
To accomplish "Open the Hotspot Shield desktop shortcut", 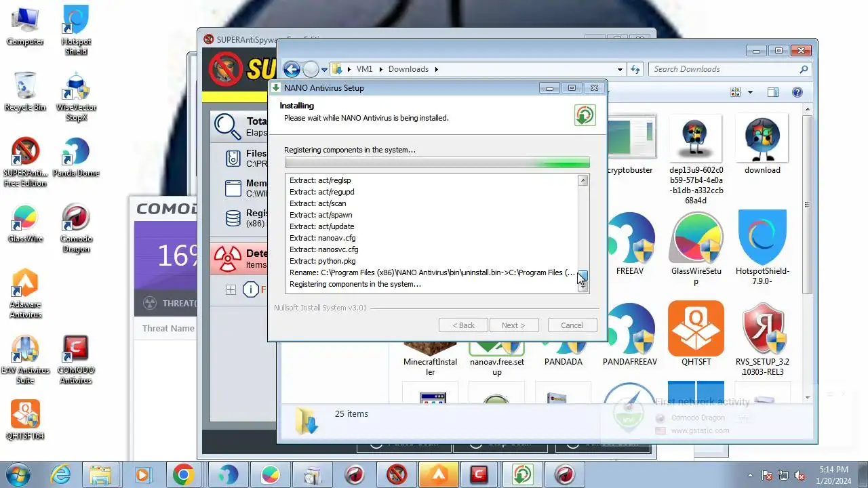I will (76, 30).
